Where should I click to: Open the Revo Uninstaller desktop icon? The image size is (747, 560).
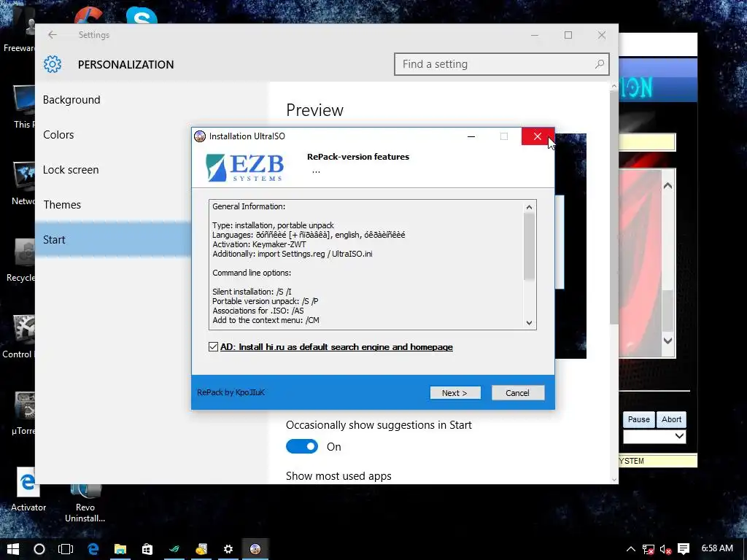coord(85,504)
